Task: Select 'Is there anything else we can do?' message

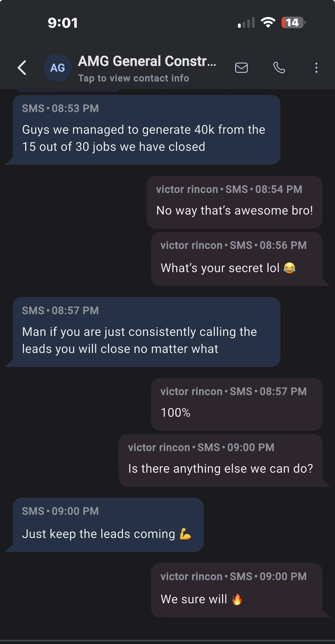Action: tap(220, 460)
